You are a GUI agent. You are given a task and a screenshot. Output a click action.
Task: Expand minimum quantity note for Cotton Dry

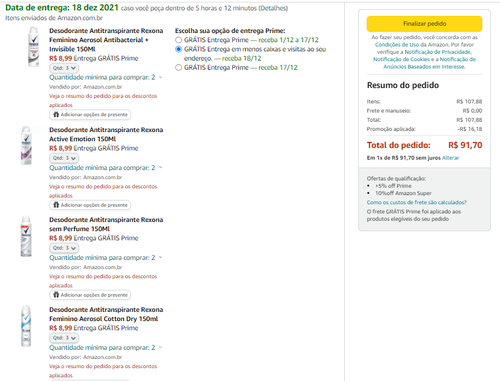click(x=106, y=347)
